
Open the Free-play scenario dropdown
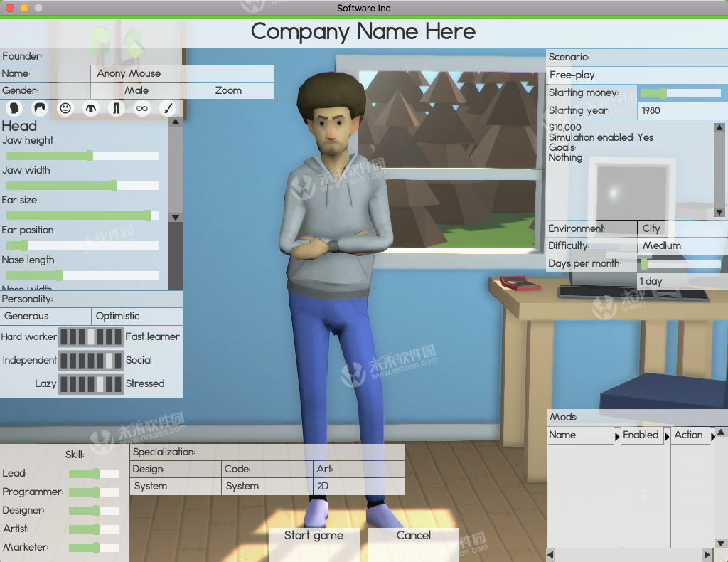pos(637,75)
